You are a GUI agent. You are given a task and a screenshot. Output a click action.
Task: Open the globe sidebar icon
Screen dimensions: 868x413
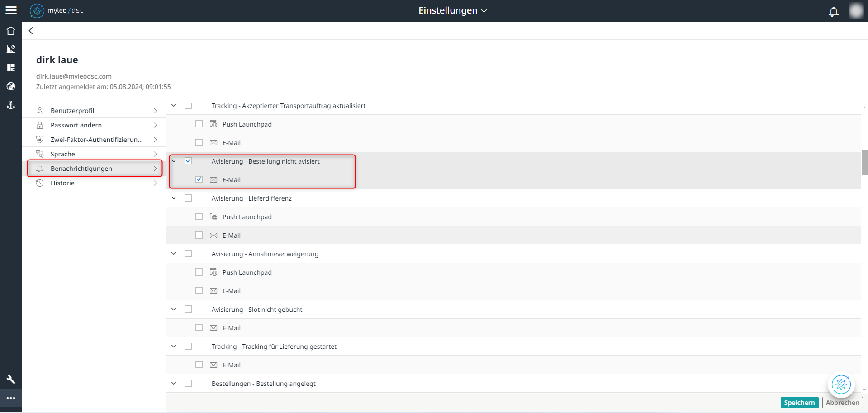tap(11, 86)
